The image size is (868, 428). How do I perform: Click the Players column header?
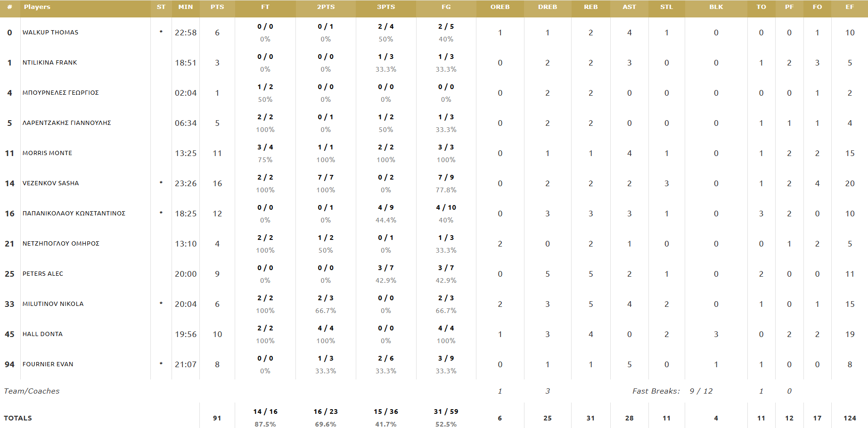coord(37,7)
